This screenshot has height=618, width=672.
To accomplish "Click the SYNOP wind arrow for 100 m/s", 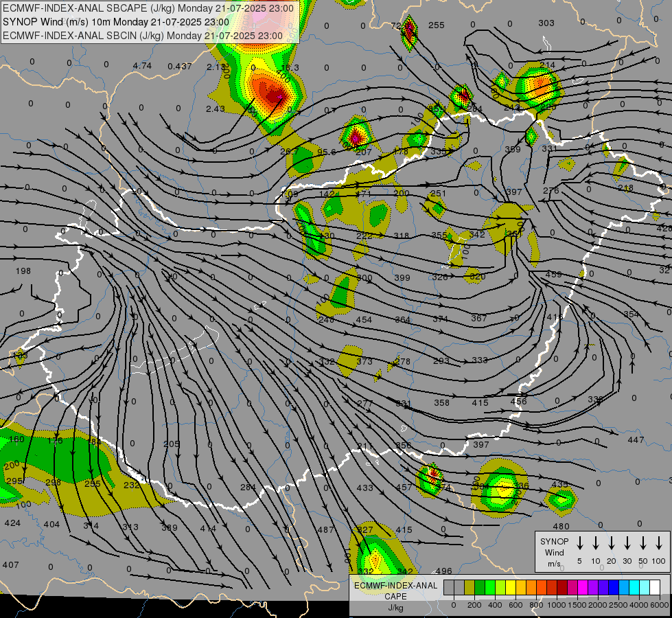I will [659, 542].
